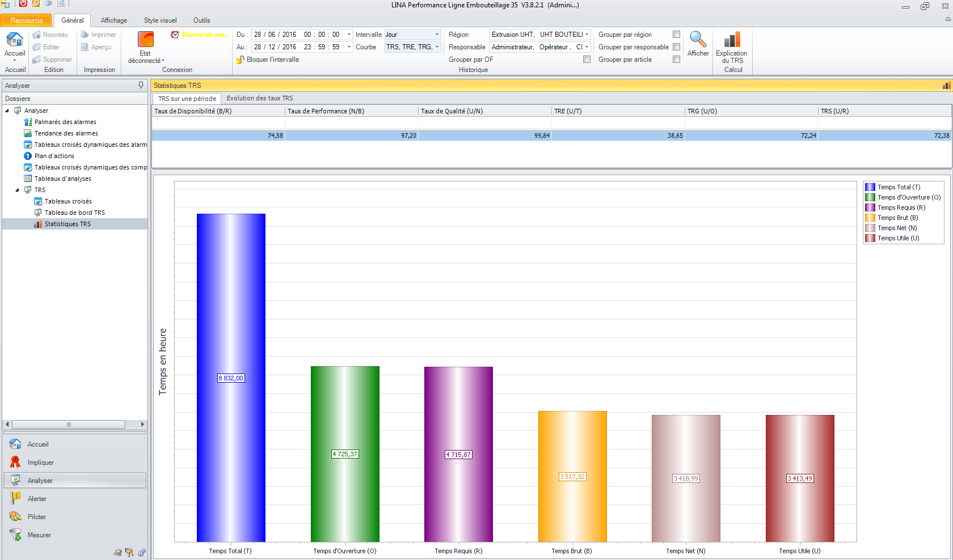Enable Grouper par article checkbox
The width and height of the screenshot is (953, 560).
(676, 60)
